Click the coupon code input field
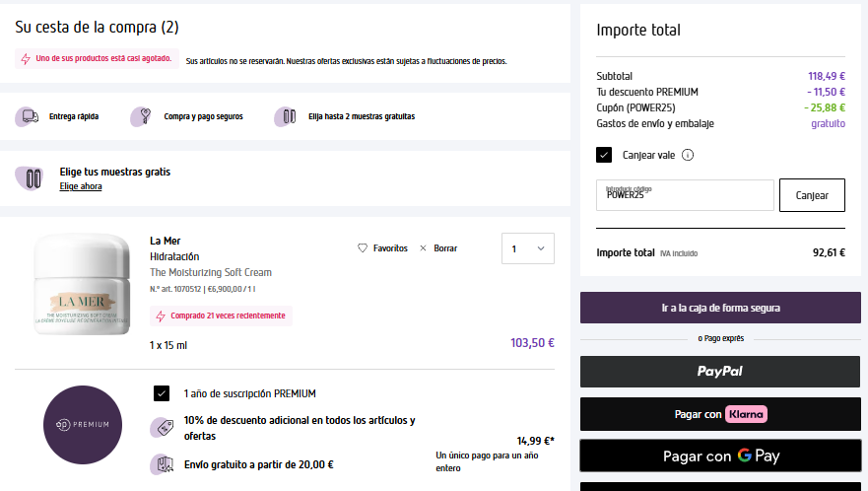 [686, 195]
